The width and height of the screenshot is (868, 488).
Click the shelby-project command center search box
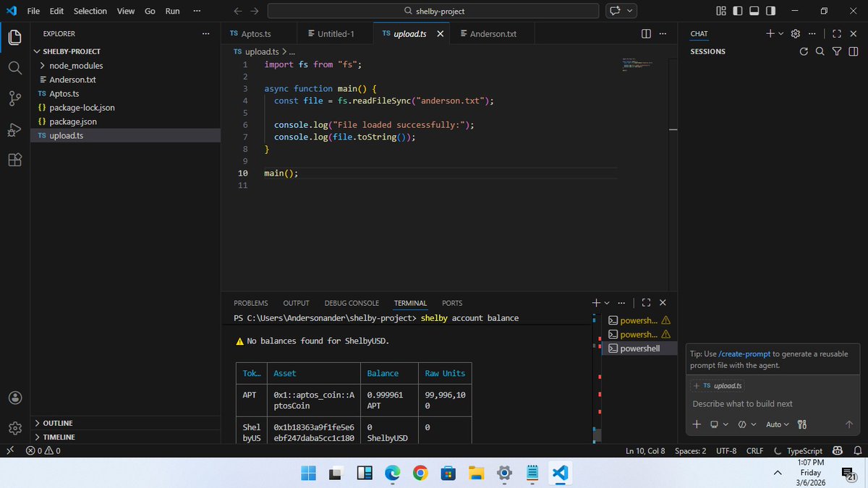point(433,11)
